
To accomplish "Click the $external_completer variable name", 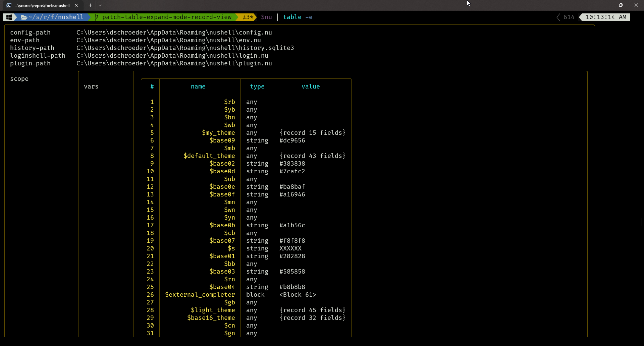I will pos(200,295).
